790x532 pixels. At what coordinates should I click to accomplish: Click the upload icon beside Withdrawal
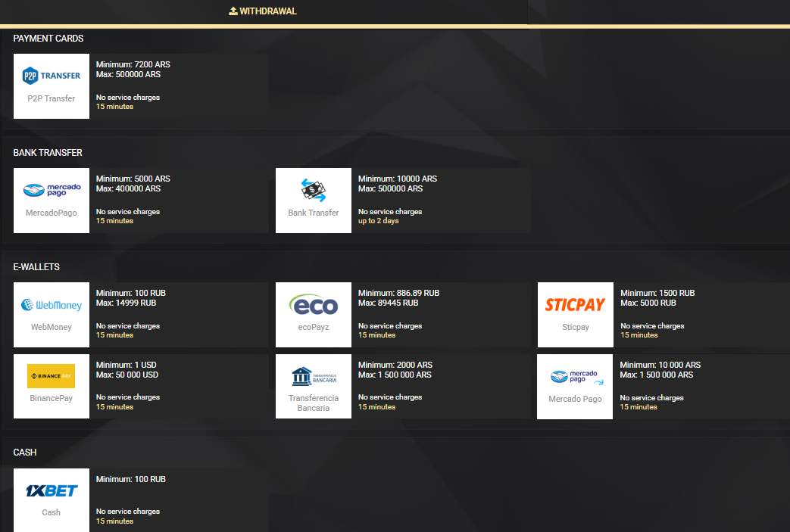tap(233, 11)
